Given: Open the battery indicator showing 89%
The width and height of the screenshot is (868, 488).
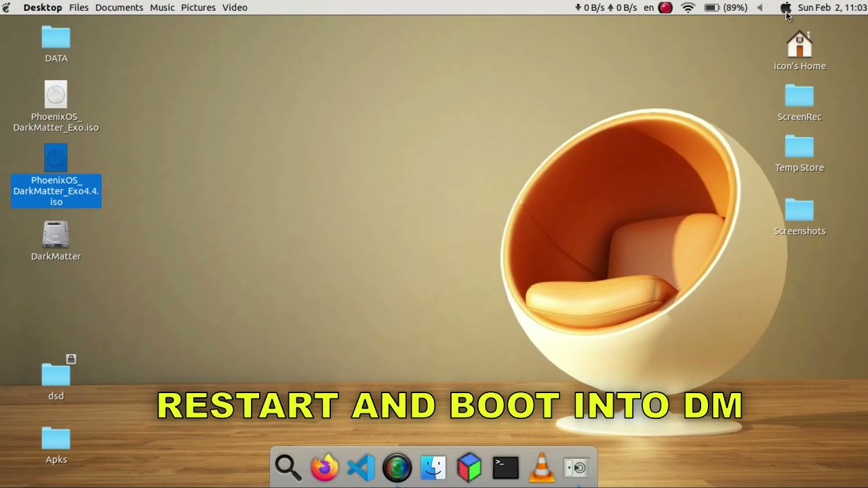Looking at the screenshot, I should 726,7.
